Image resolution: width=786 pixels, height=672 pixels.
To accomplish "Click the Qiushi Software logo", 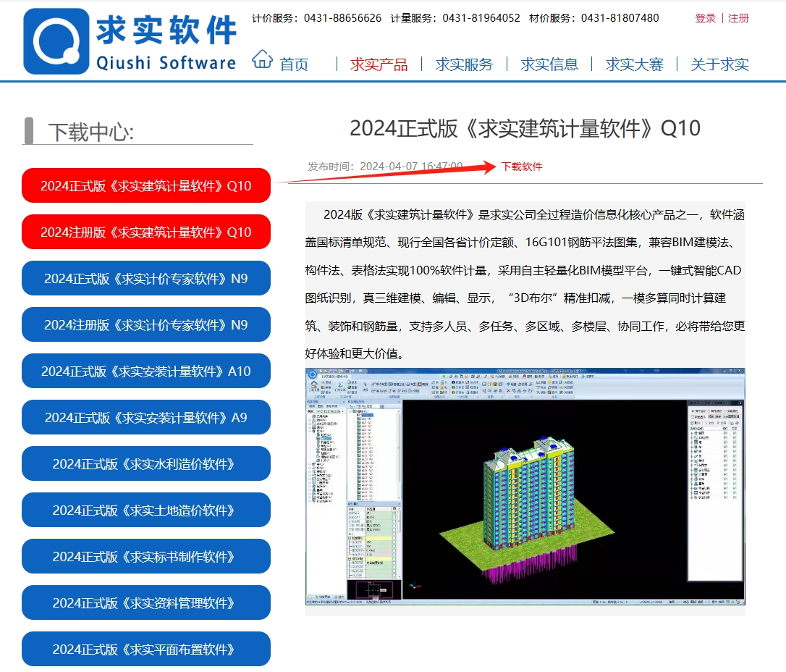I will click(130, 41).
